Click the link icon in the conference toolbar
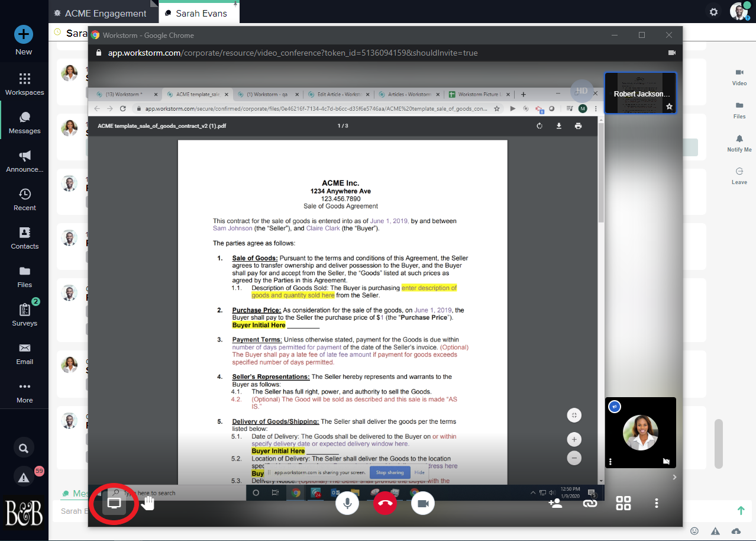Viewport: 756px width, 541px height. [x=589, y=503]
